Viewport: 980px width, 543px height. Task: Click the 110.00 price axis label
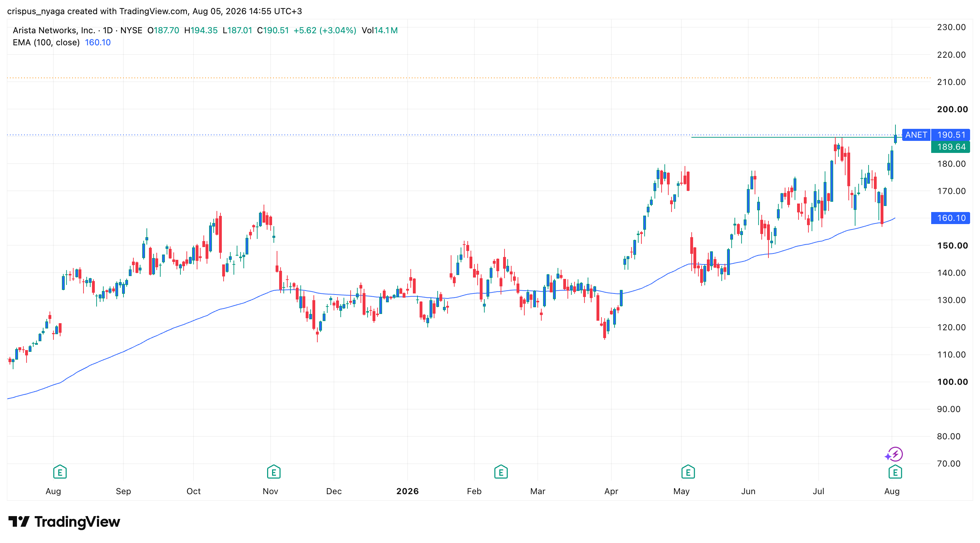point(951,355)
